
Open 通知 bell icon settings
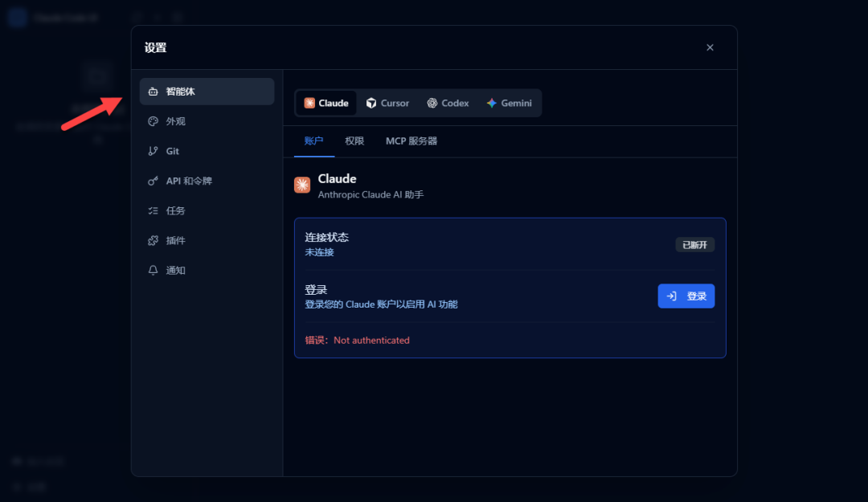click(x=154, y=271)
